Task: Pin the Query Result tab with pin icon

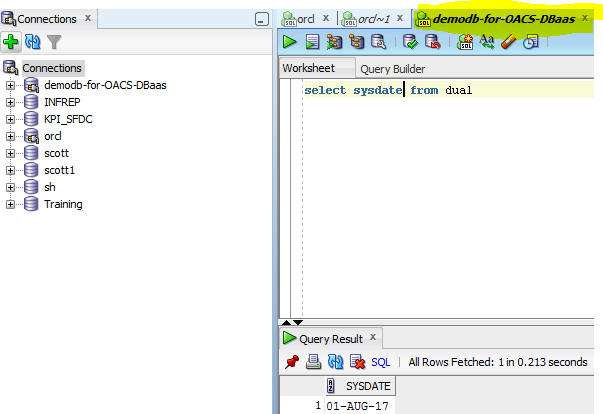Action: click(292, 362)
